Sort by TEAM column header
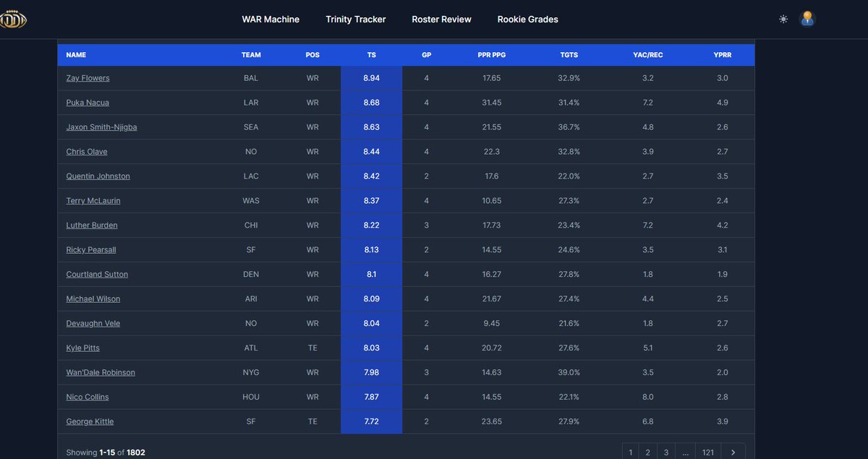This screenshot has height=459, width=868. (251, 55)
